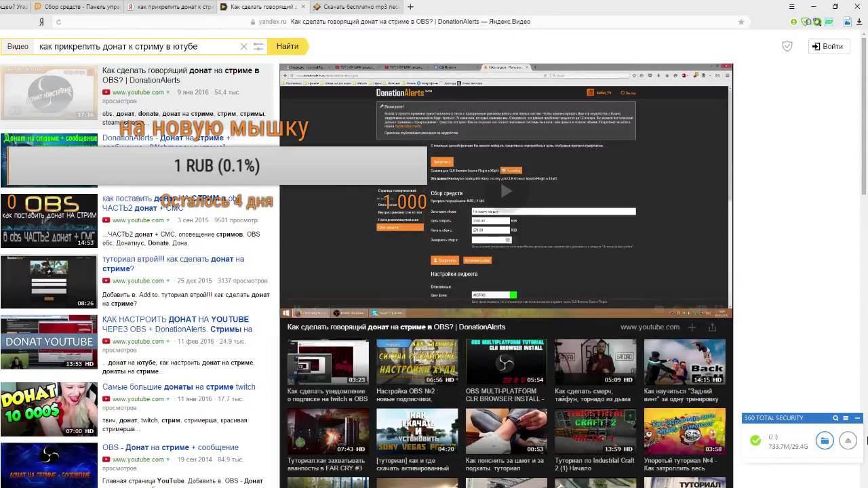Viewport: 868px width, 488px height.
Task: Reload the page with the refresh icon
Action: coord(59,22)
